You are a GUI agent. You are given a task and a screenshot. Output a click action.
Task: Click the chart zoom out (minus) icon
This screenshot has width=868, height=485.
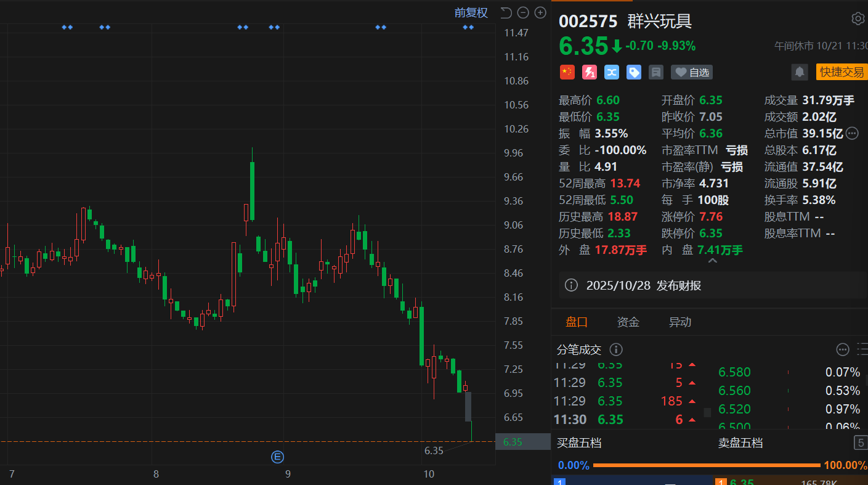click(523, 12)
